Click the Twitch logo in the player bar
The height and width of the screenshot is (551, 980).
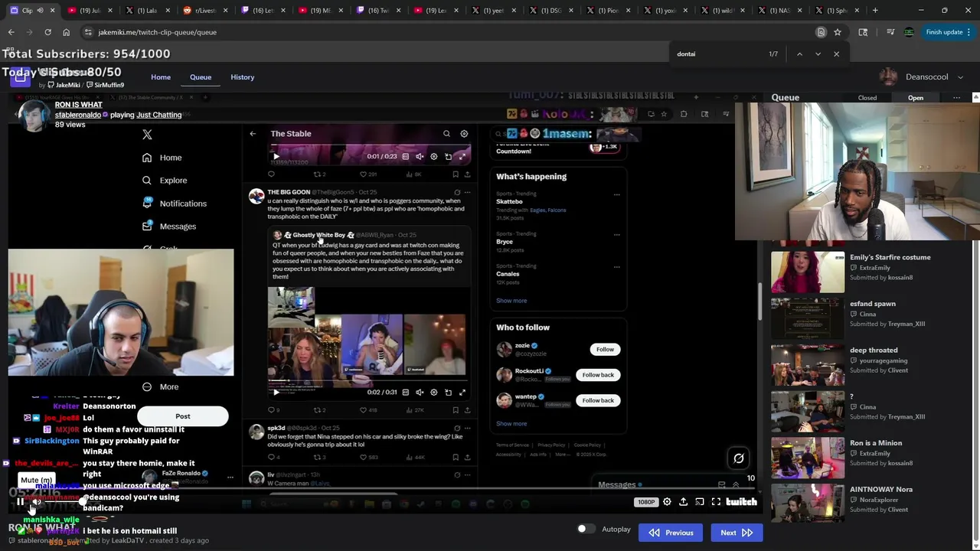click(x=741, y=502)
